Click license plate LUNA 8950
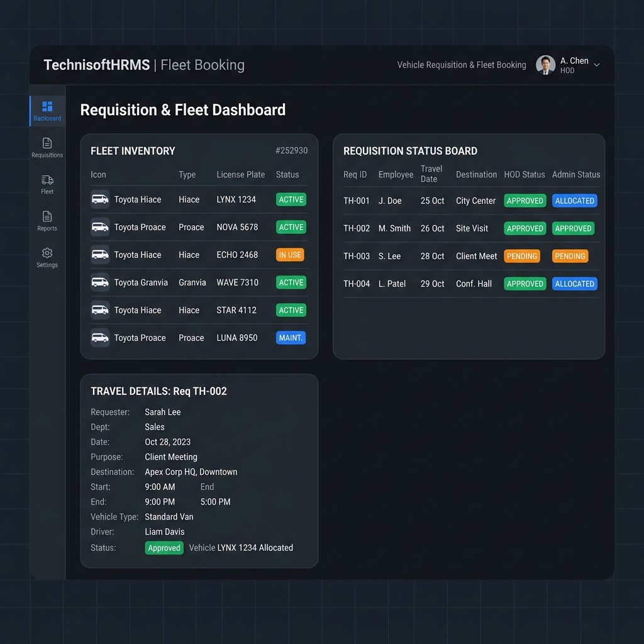644x644 pixels. [237, 338]
